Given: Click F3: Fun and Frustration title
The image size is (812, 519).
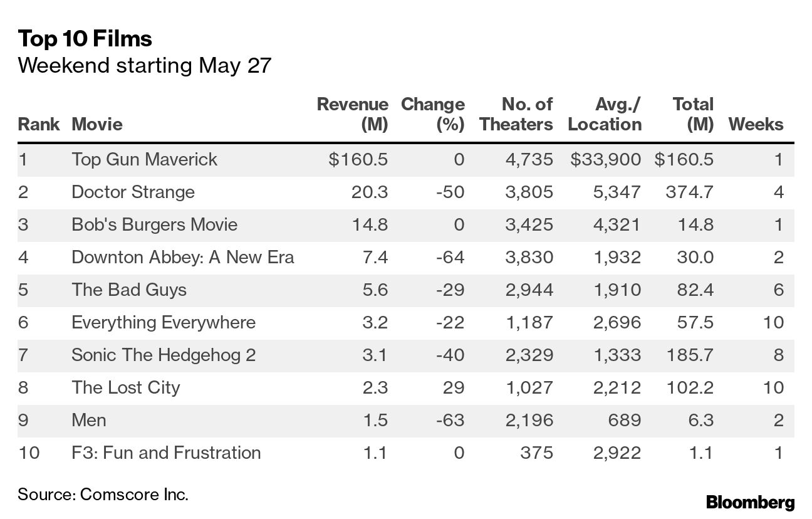Looking at the screenshot, I should [166, 453].
